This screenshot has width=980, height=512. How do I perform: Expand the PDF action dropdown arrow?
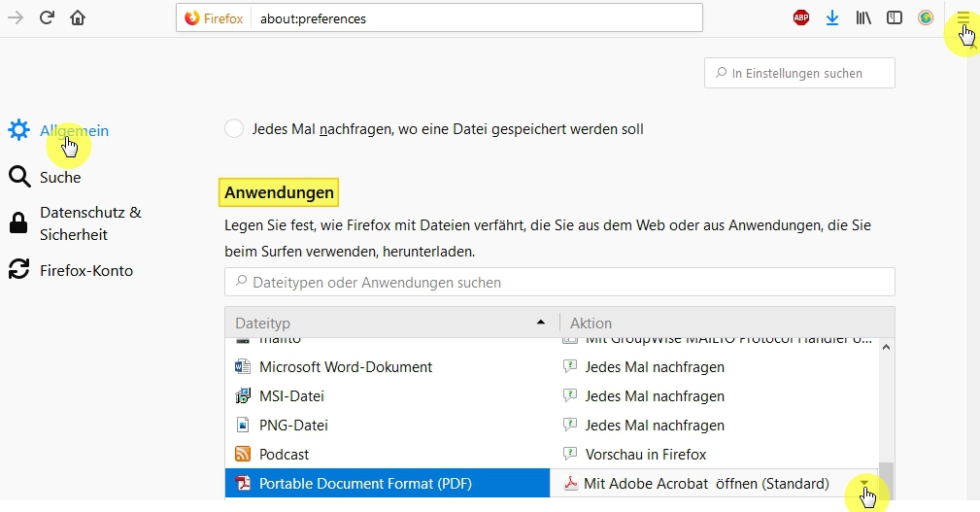click(864, 483)
